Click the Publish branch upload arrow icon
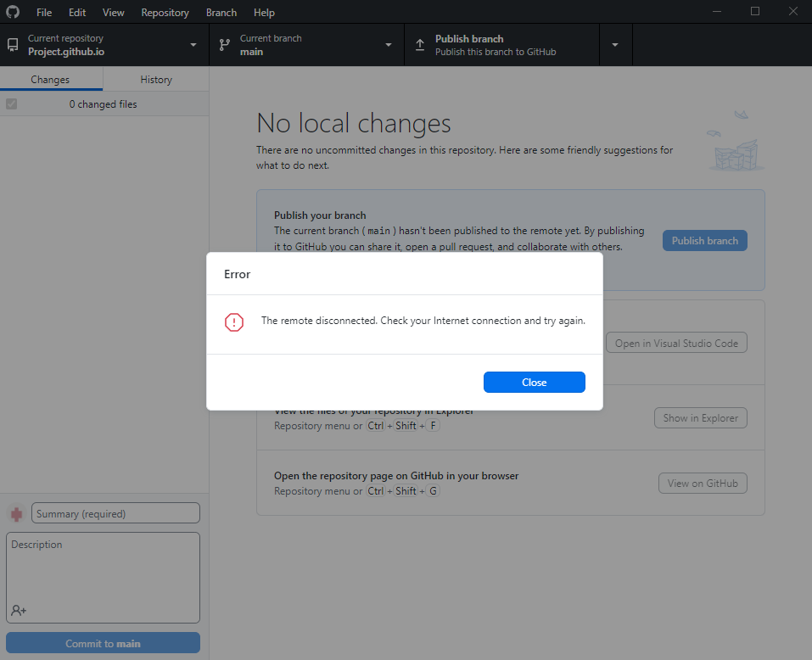 [x=420, y=44]
